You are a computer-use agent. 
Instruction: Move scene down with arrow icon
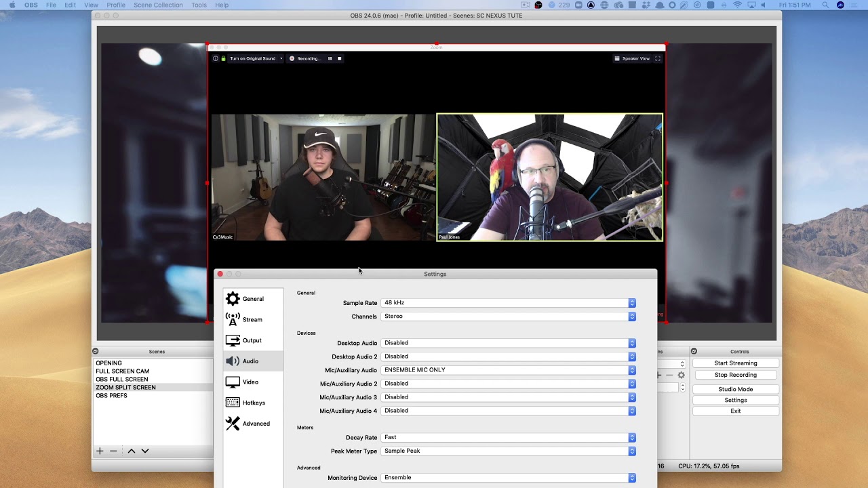coord(145,451)
